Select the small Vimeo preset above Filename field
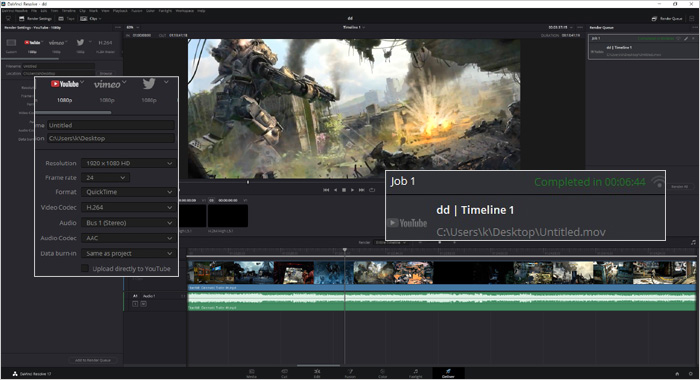700x380 pixels. point(57,46)
